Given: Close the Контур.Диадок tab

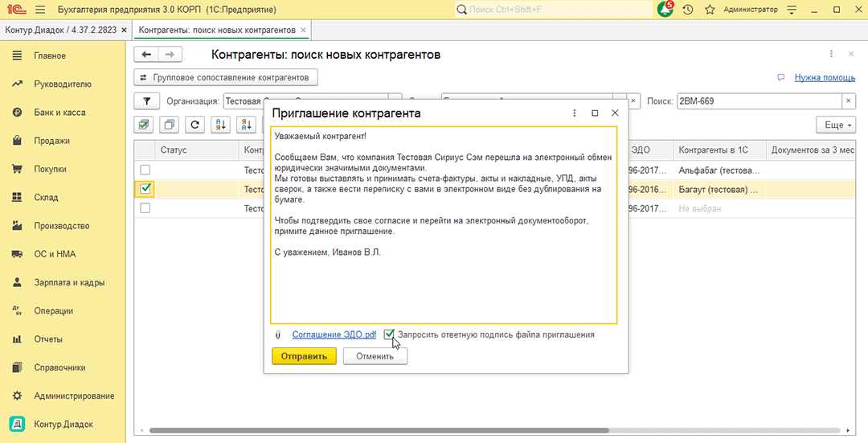Looking at the screenshot, I should point(124,30).
